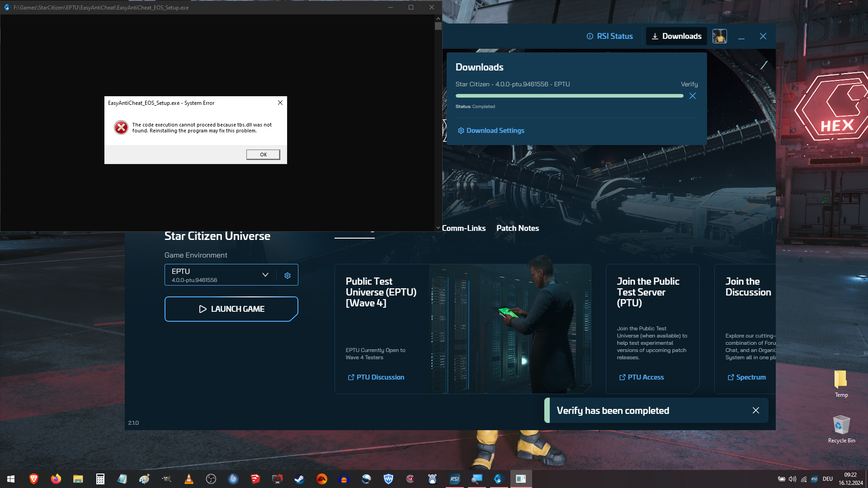Open VLC media player from the taskbar
Screen dimensions: 868x488
point(189,479)
